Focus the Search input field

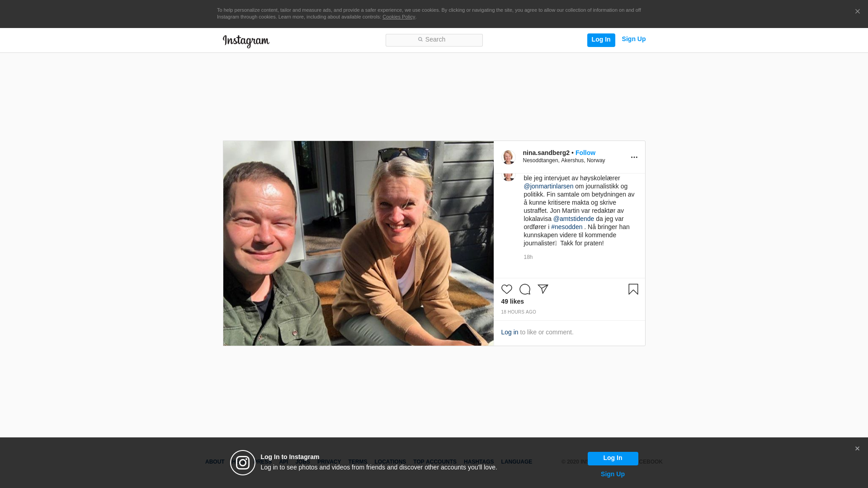(x=434, y=40)
